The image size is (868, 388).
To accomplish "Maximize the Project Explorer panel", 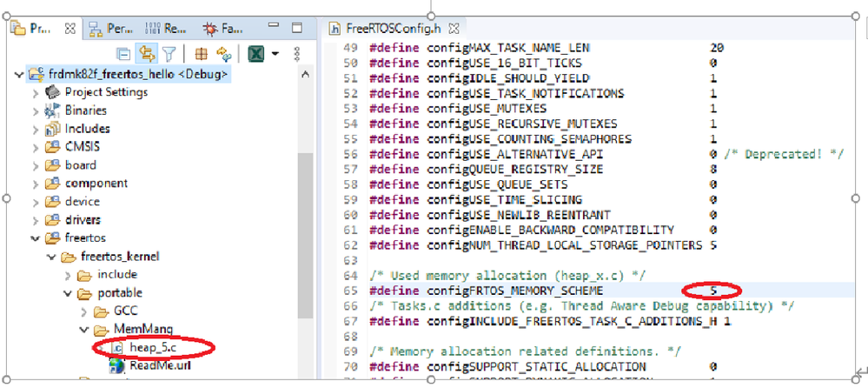I will [296, 27].
